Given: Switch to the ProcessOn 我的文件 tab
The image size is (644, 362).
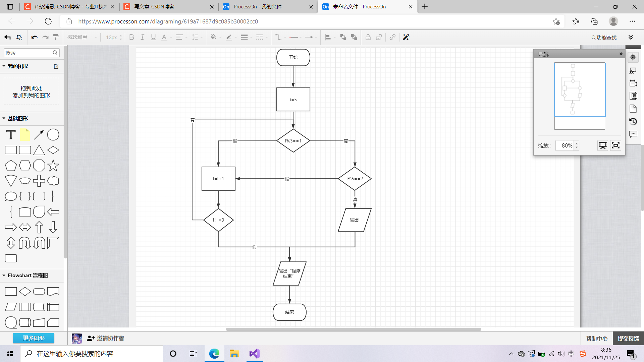Looking at the screenshot, I should point(258,7).
